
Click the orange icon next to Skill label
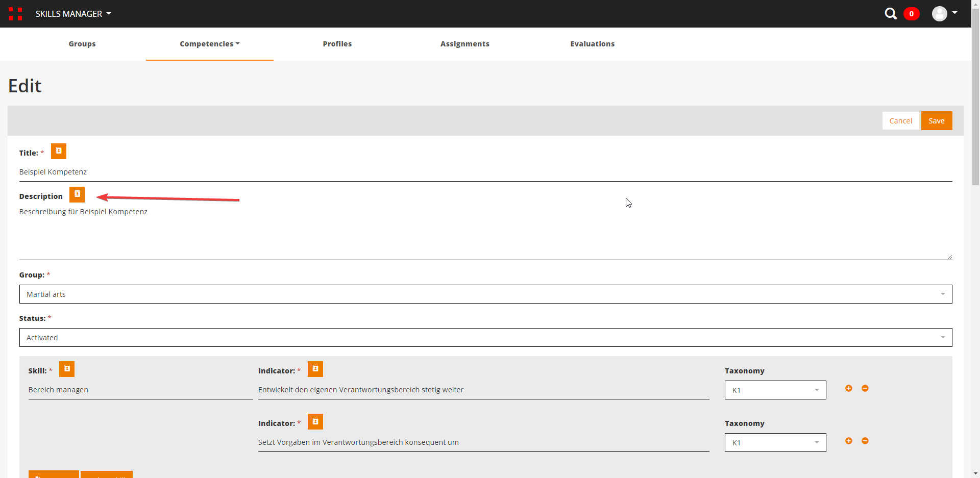(x=67, y=369)
